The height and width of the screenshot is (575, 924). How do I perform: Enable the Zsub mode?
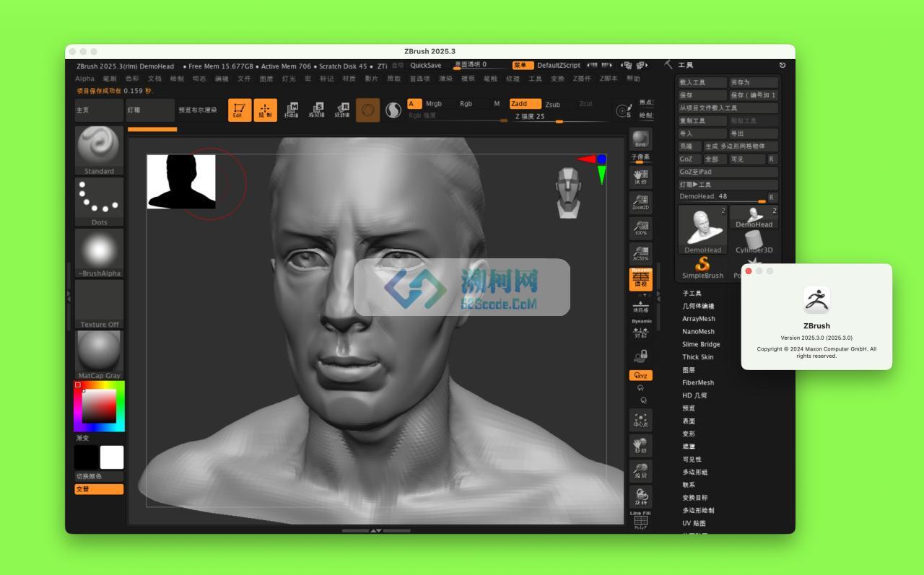point(553,104)
